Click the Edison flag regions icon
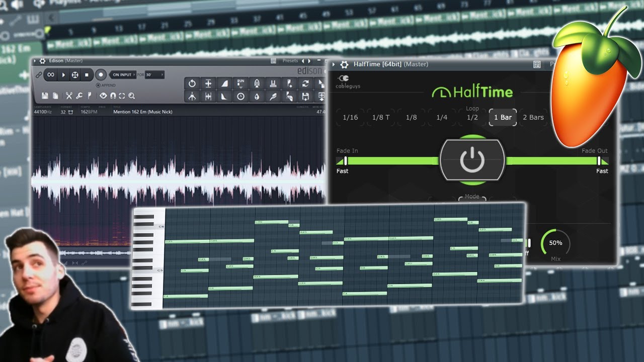This screenshot has width=644, height=362. click(90, 96)
